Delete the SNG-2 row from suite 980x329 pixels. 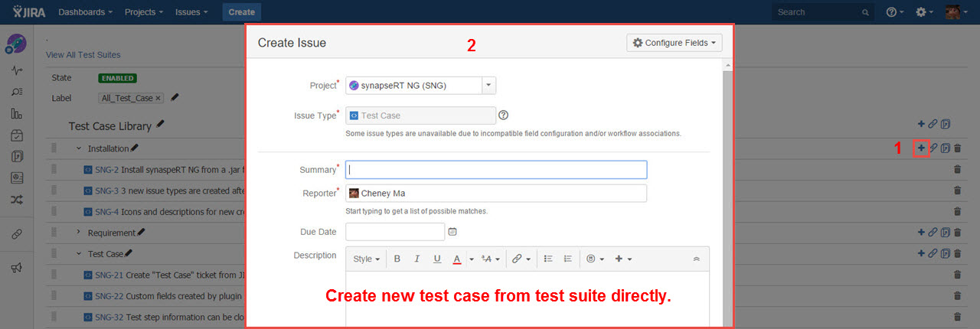pyautogui.click(x=957, y=170)
